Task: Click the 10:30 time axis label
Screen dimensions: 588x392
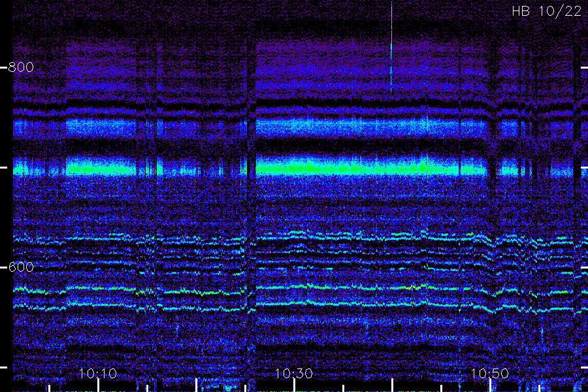Action: pyautogui.click(x=293, y=373)
